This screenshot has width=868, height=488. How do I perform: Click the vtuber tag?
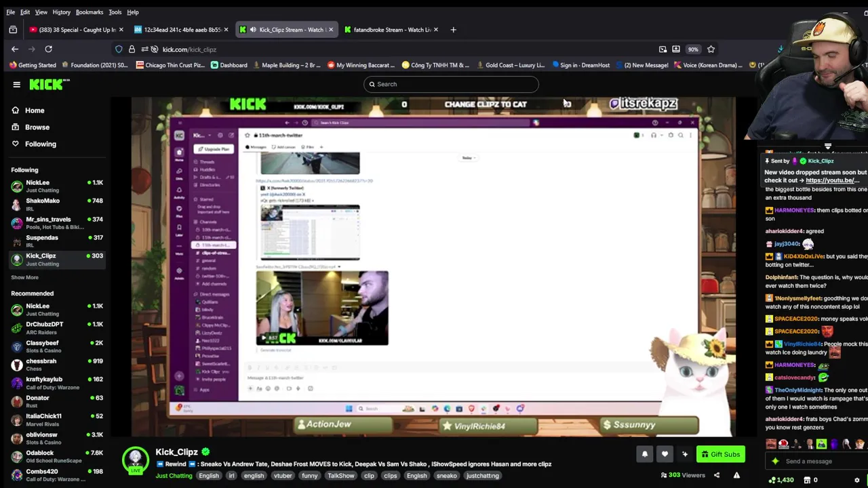(x=283, y=476)
